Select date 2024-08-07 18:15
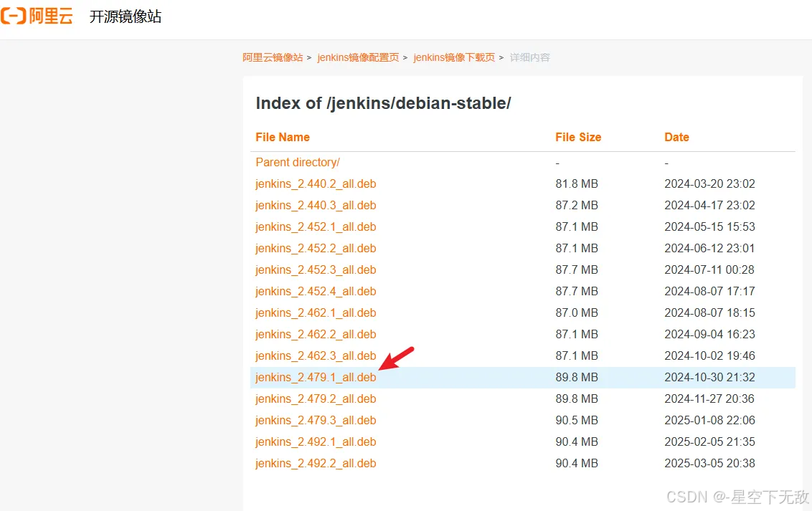The width and height of the screenshot is (812, 511). 710,313
